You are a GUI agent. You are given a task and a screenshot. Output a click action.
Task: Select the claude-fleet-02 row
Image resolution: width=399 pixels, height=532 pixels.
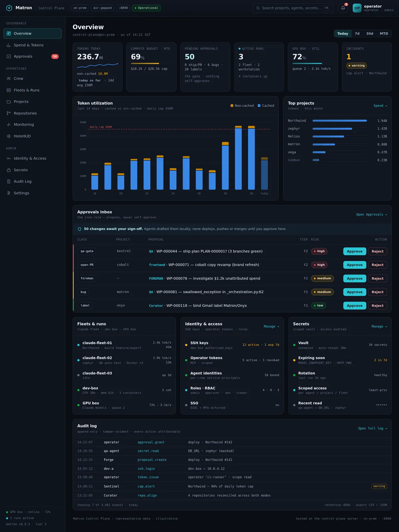point(124,360)
